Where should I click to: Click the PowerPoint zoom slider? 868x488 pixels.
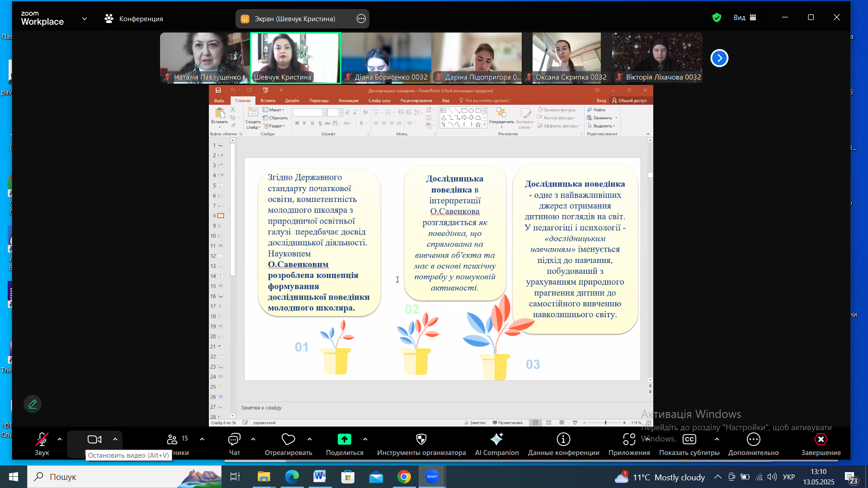pyautogui.click(x=605, y=423)
